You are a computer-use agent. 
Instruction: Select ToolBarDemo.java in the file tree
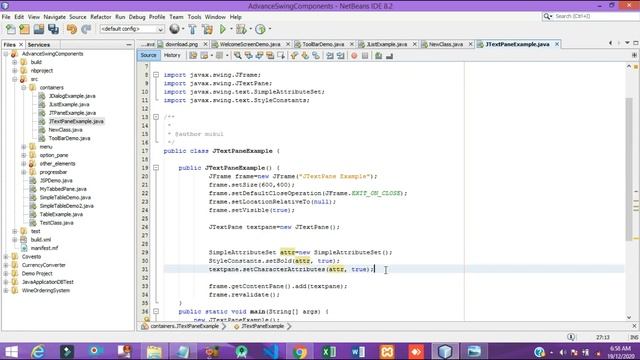pyautogui.click(x=69, y=138)
